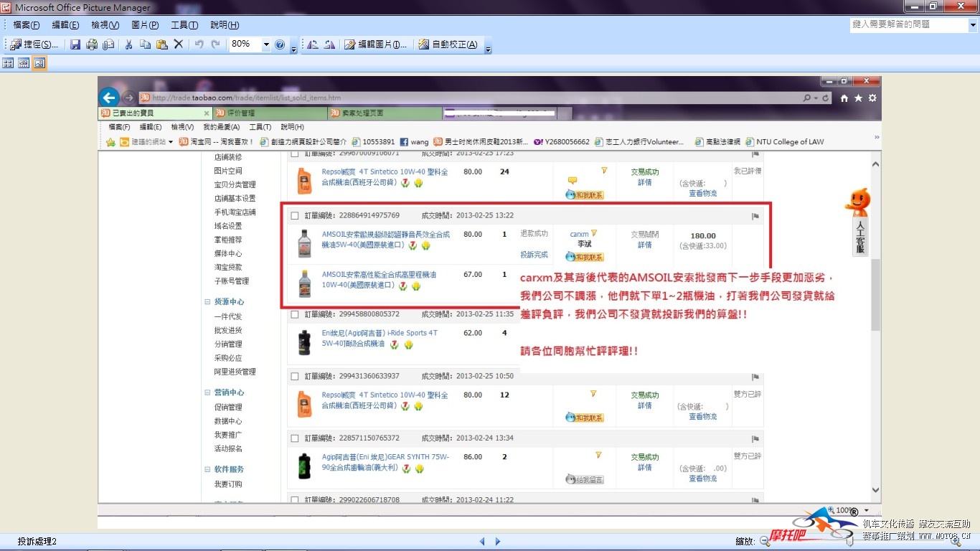The width and height of the screenshot is (980, 551).
Task: Click the Rotate right icon
Action: click(x=329, y=44)
